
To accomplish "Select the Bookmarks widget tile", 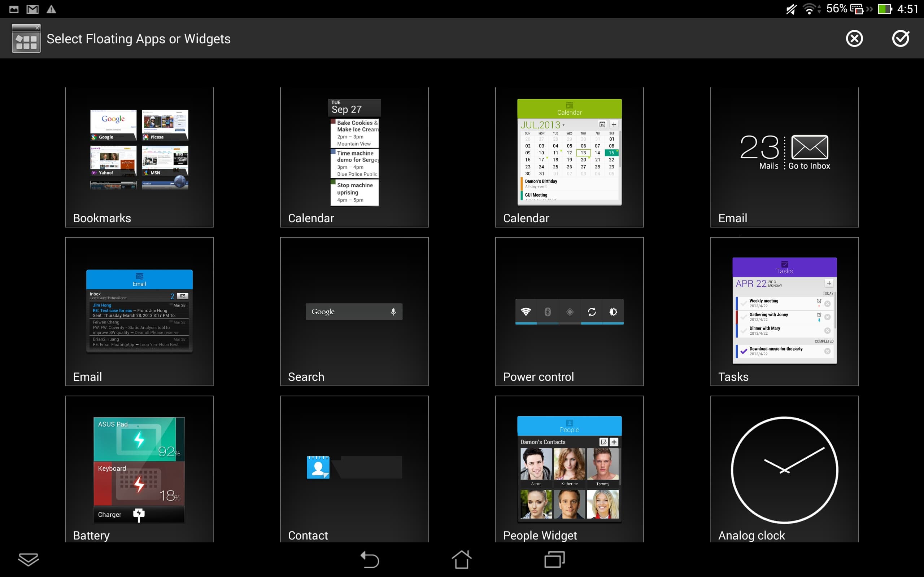I will (x=139, y=157).
